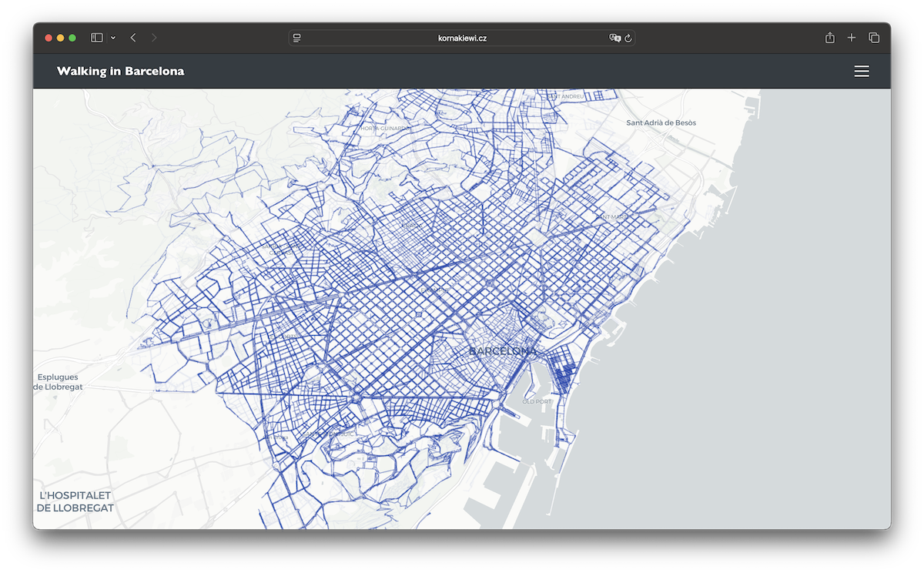This screenshot has width=924, height=573.
Task: Click the L'HOSPITALET DE LLOBREGAT label
Action: tap(75, 501)
